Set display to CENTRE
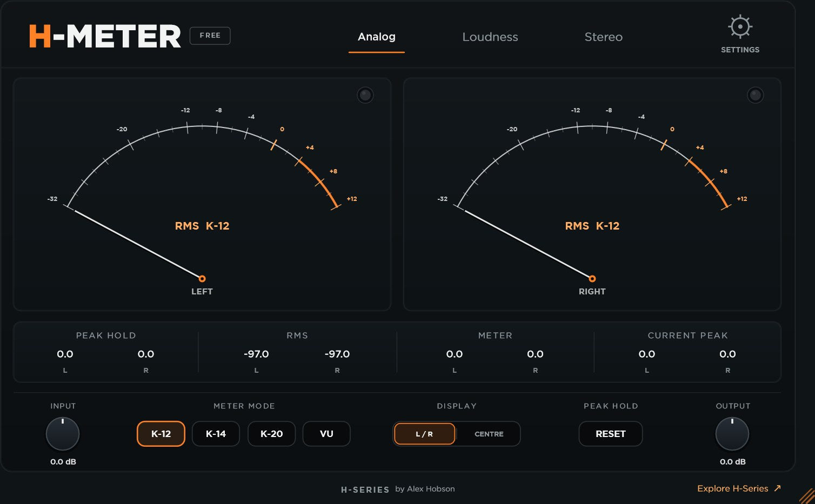 pyautogui.click(x=489, y=434)
